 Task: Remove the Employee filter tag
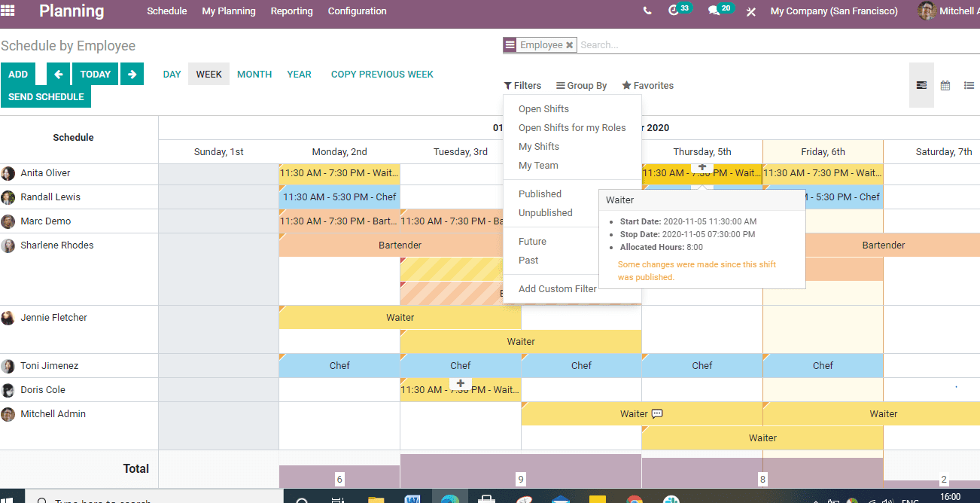570,44
